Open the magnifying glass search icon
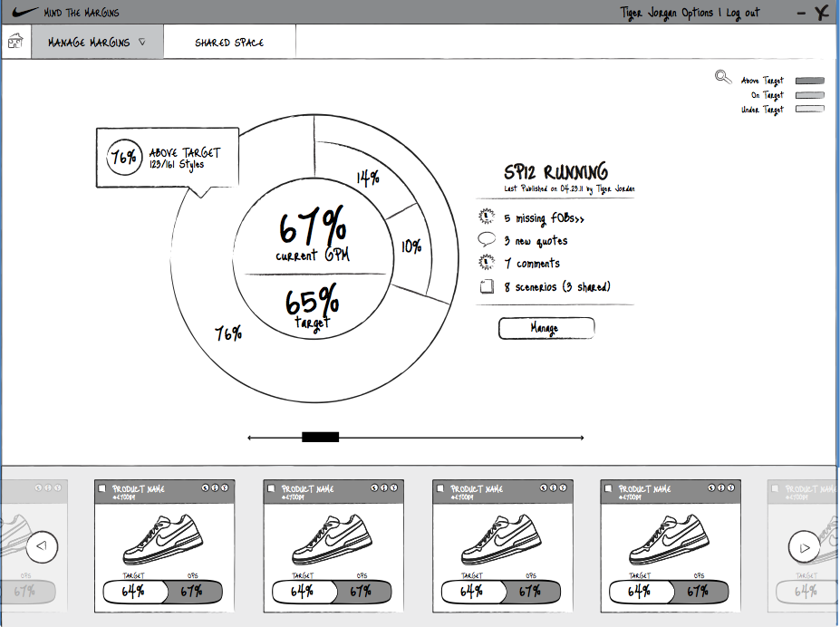Screen dimensions: 840x627 pos(723,77)
